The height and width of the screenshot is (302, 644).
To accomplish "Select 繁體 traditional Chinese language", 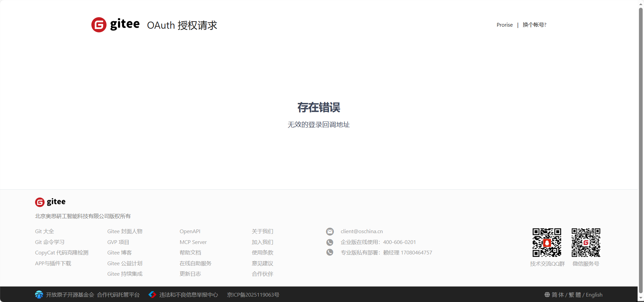I will point(575,295).
